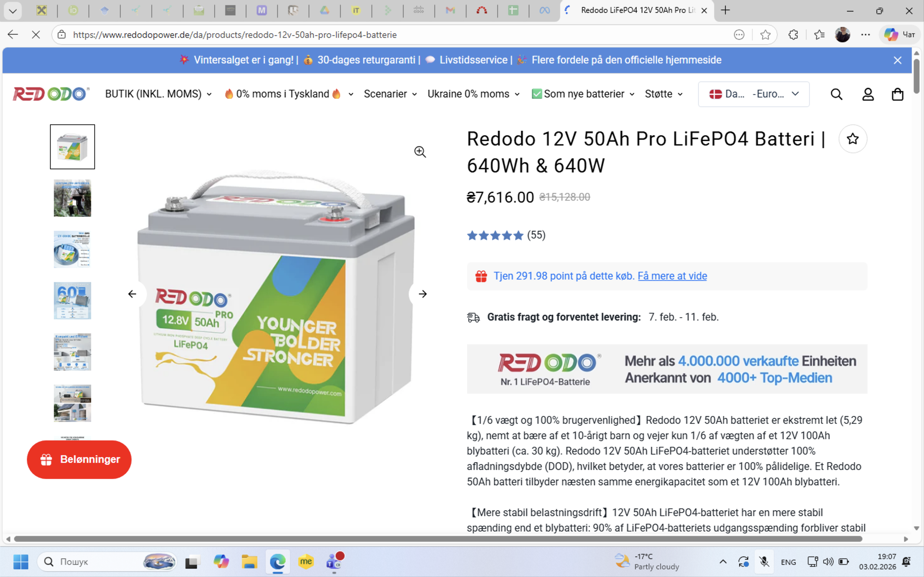Follow the Få mere at vide link
924x577 pixels.
tap(672, 276)
